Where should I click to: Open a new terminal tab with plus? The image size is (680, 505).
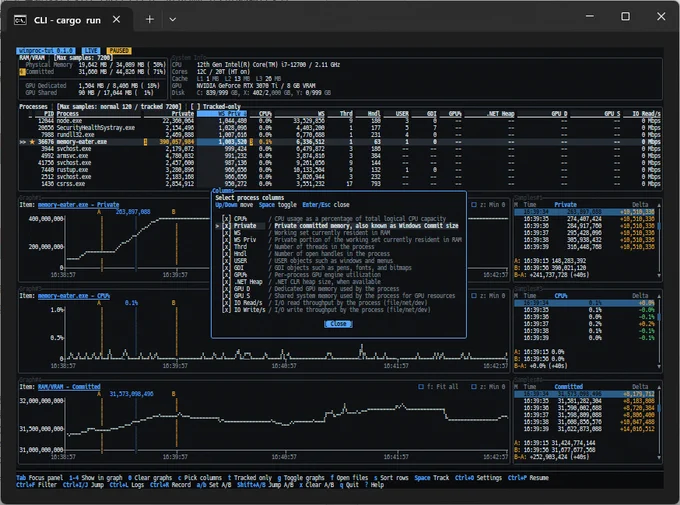[x=150, y=20]
